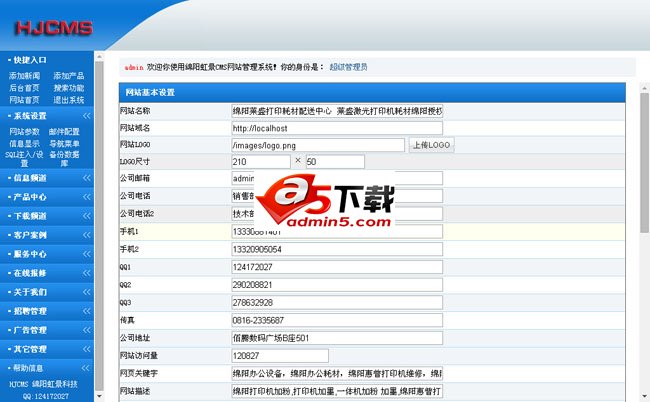Focus the 网站描述 input field

tap(337, 391)
